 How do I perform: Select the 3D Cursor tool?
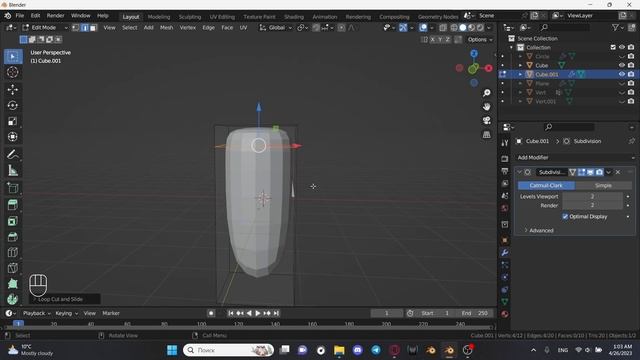(13, 72)
